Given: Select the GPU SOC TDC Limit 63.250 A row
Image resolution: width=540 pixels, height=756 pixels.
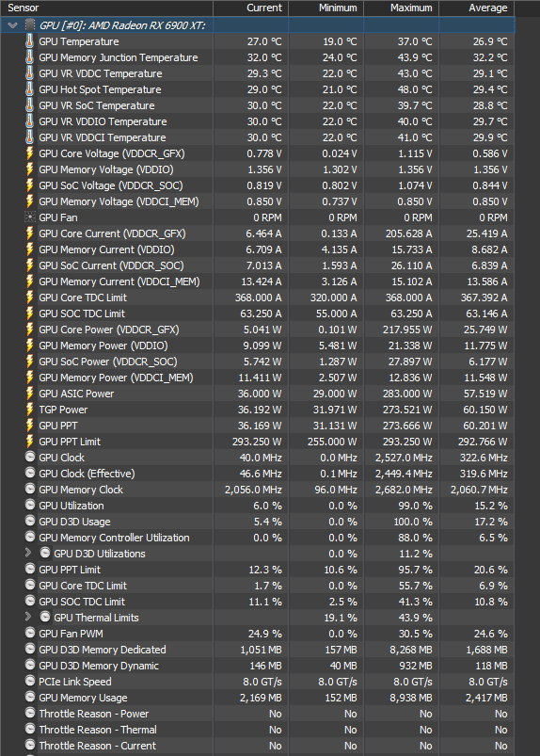Looking at the screenshot, I should pos(257,314).
